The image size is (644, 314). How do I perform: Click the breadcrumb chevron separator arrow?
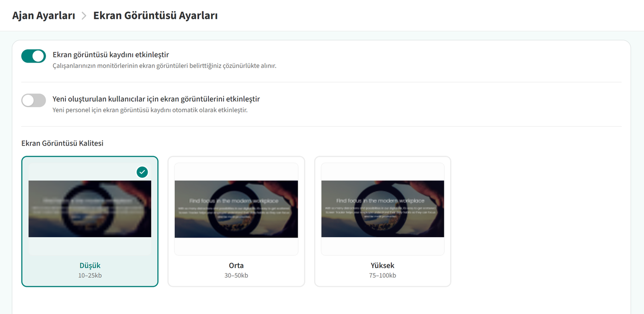point(84,16)
